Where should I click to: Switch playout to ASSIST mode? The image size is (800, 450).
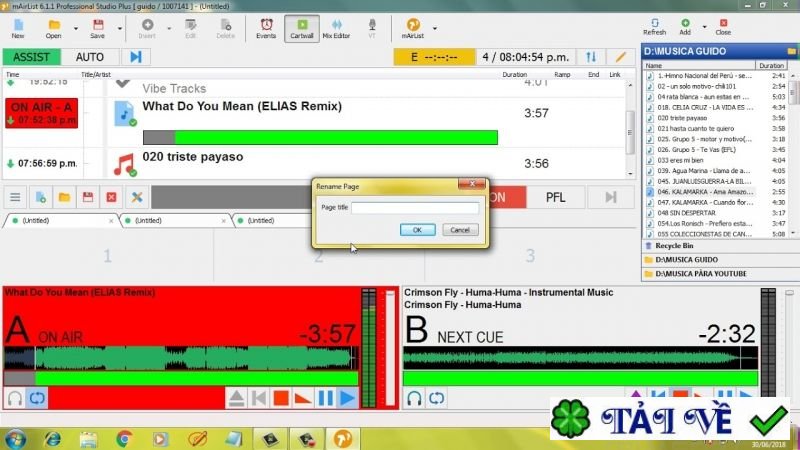tap(31, 57)
